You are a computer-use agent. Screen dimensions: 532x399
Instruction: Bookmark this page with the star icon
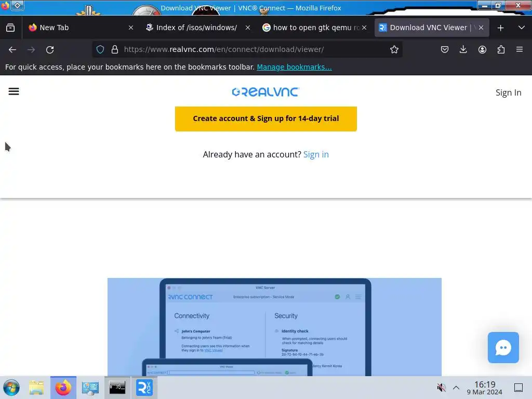point(394,49)
